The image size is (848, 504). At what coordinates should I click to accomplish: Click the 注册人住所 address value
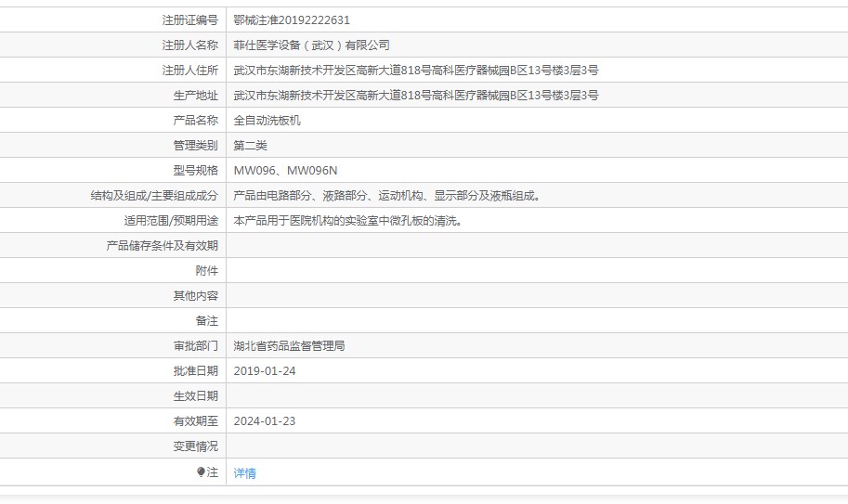[415, 70]
